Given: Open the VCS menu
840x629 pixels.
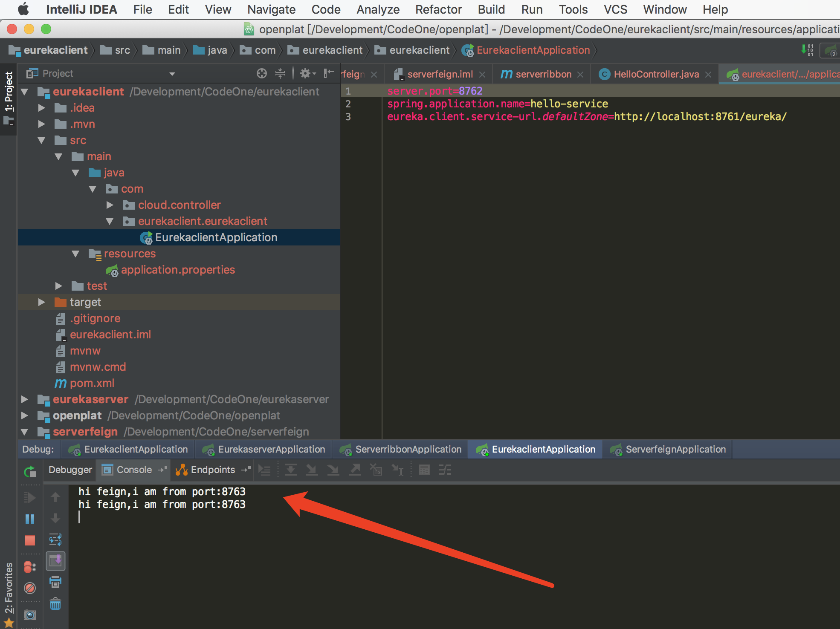Looking at the screenshot, I should tap(615, 9).
